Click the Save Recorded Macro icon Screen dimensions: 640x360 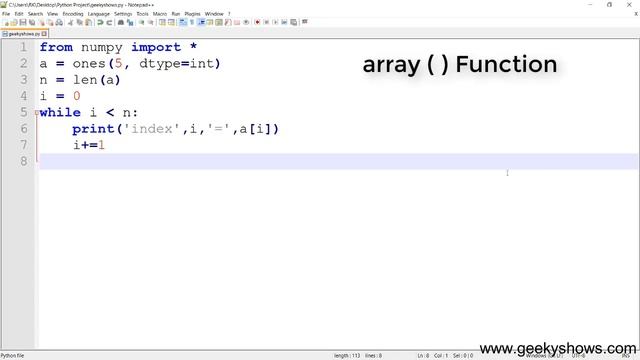click(x=293, y=22)
